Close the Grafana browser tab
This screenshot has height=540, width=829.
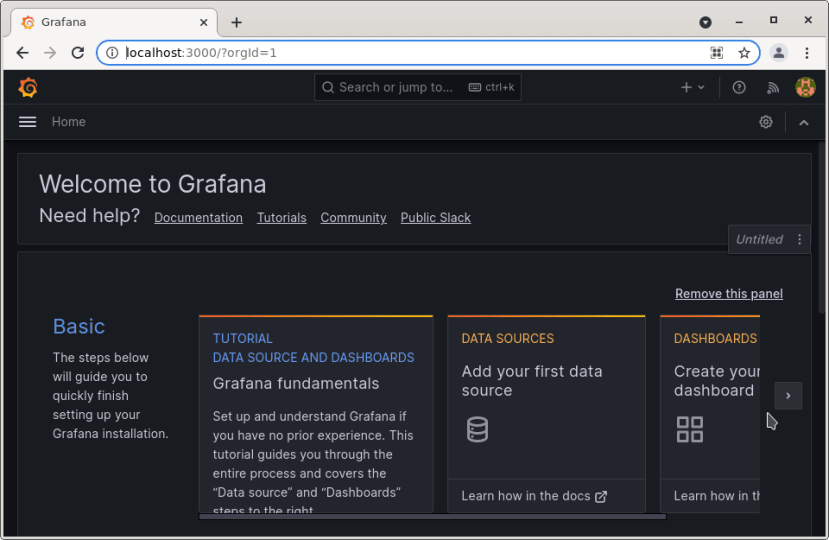(204, 22)
